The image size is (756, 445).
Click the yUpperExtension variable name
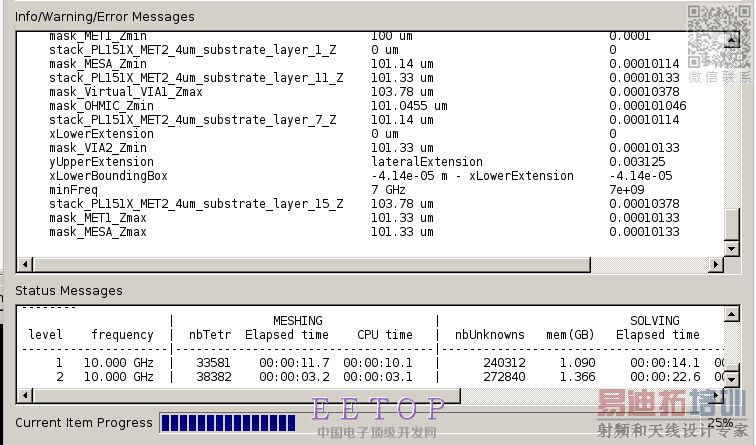tap(101, 162)
